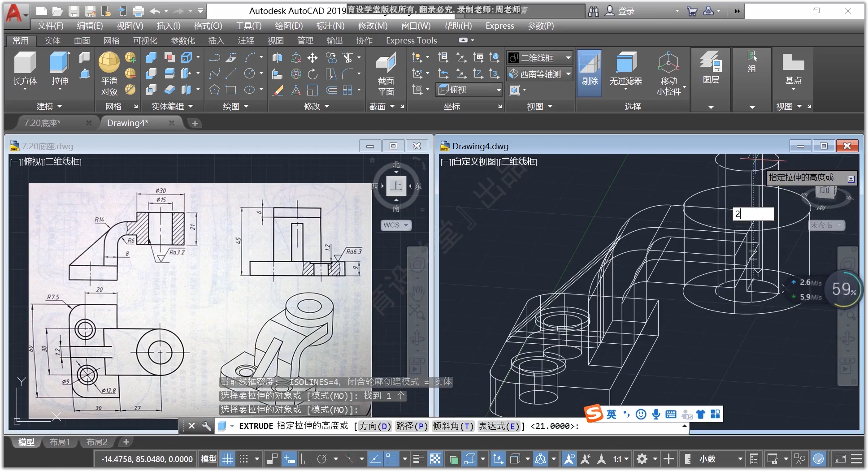The height and width of the screenshot is (471, 868).
Task: Select the 表达式(E) option in command line
Action: point(499,426)
